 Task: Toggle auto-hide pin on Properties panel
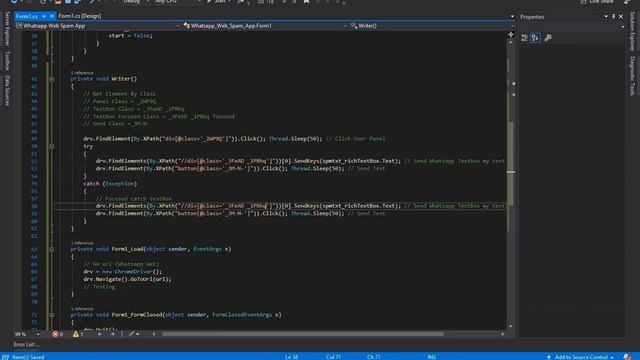613,17
